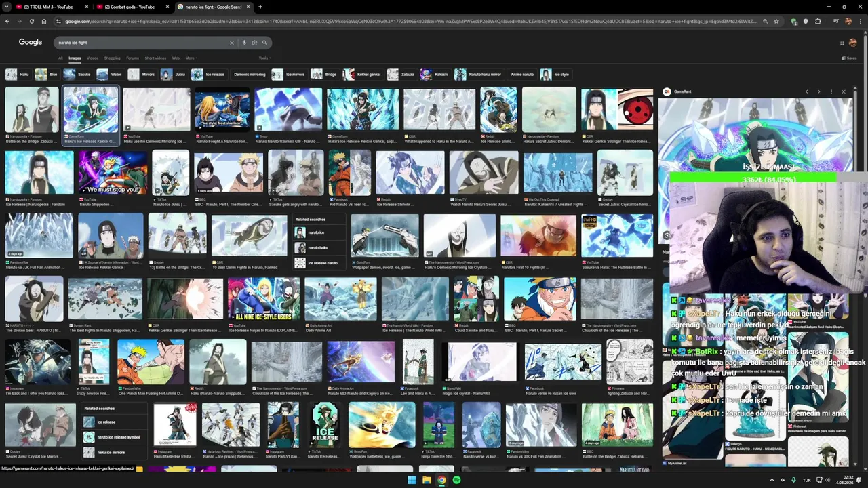
Task: Filter images by the Kekkei genkai chip
Action: [362, 75]
